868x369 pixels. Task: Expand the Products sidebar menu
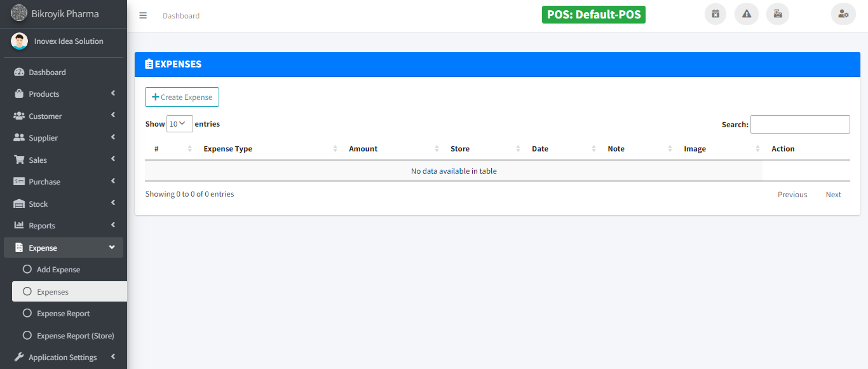(64, 94)
